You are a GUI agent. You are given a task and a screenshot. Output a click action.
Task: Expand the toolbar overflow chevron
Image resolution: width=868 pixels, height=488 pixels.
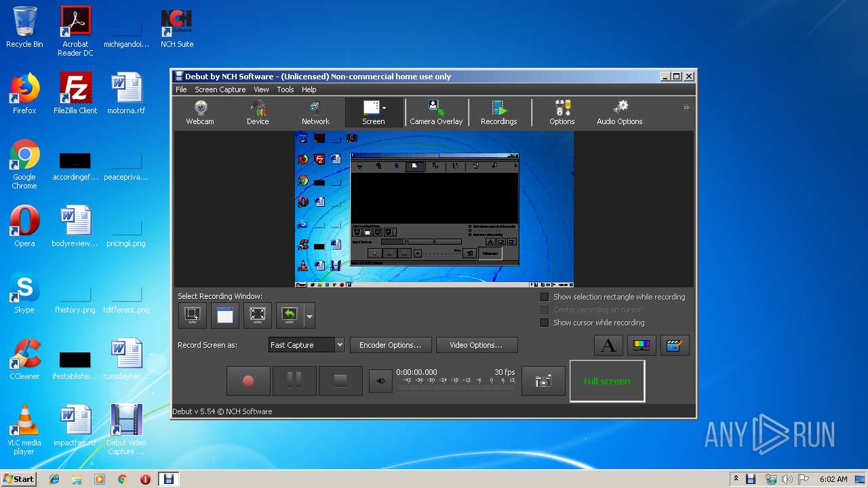pyautogui.click(x=686, y=108)
